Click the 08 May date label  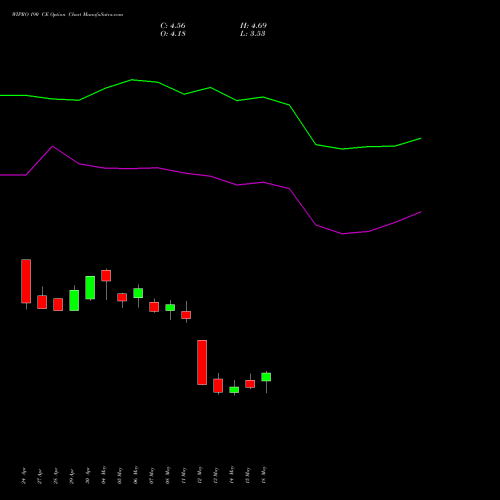point(168,475)
